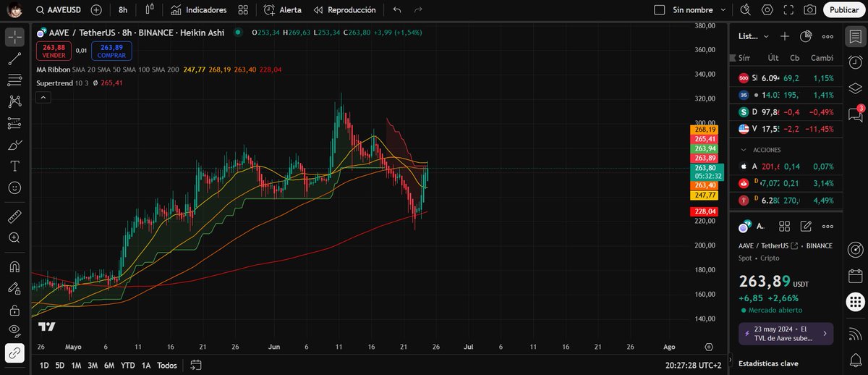
Task: Open the forecasting and measurement tools
Action: pos(14,123)
